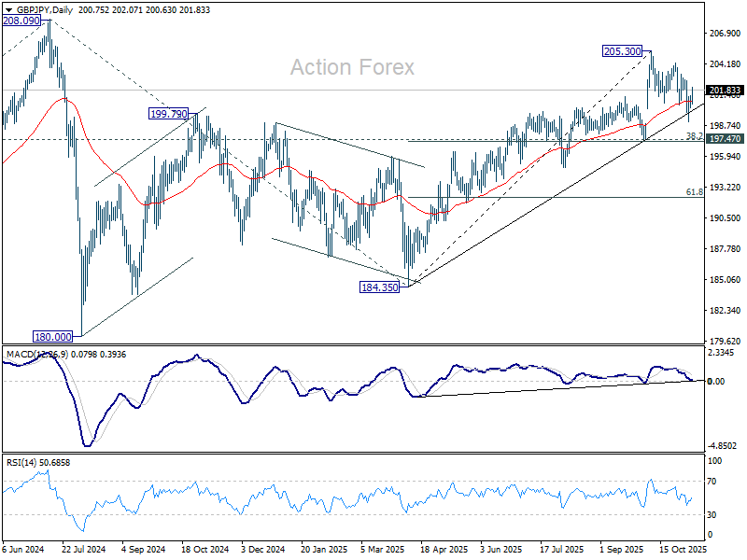Click the RSI 70 scale label
The width and height of the screenshot is (747, 560).
point(712,482)
